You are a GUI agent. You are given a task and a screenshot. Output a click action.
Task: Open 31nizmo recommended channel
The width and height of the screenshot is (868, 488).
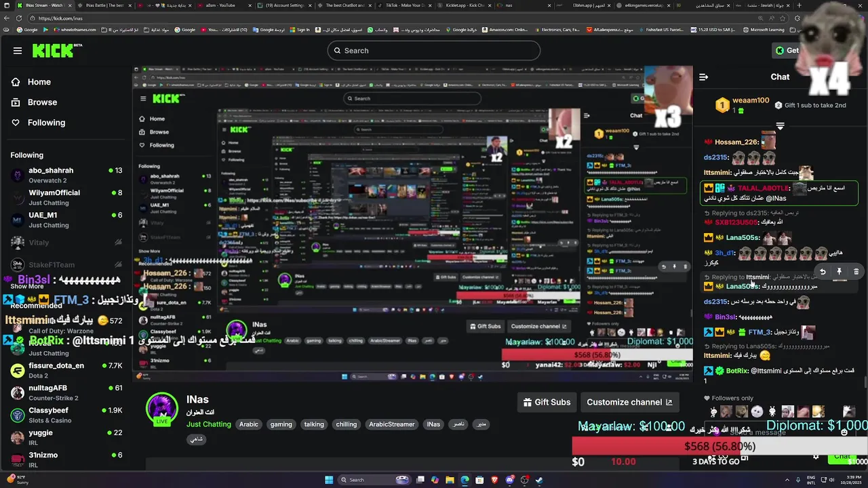(x=66, y=460)
